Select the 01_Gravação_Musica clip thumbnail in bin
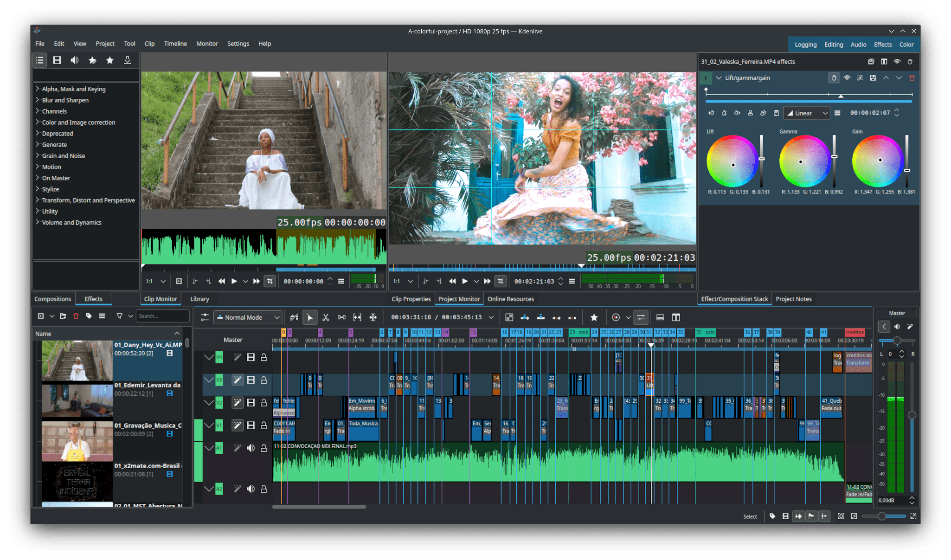The height and width of the screenshot is (560, 951). coord(77,440)
